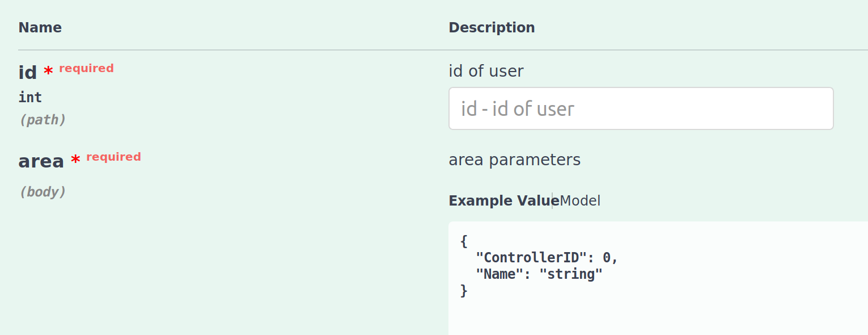Image resolution: width=868 pixels, height=335 pixels.
Task: Click the id parameter name
Action: tap(26, 72)
